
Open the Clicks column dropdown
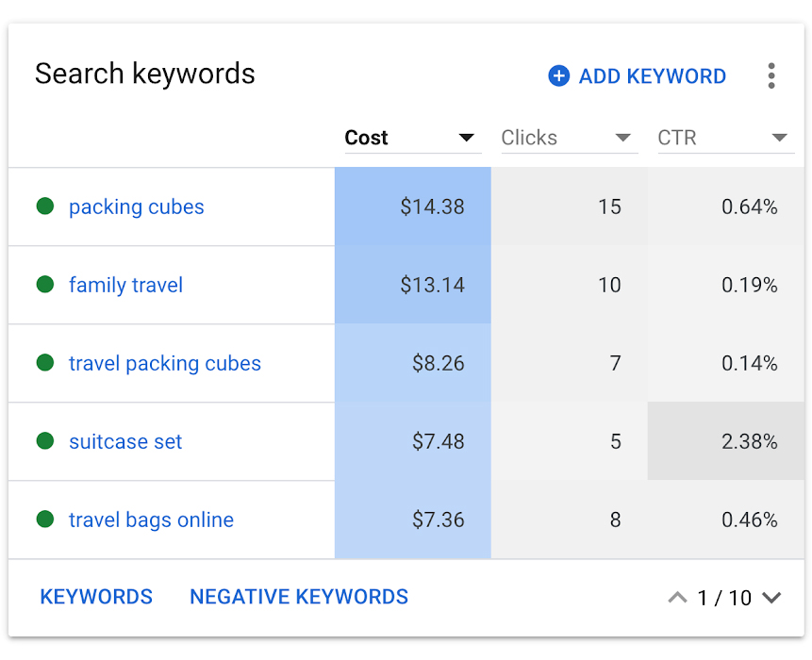(x=570, y=138)
